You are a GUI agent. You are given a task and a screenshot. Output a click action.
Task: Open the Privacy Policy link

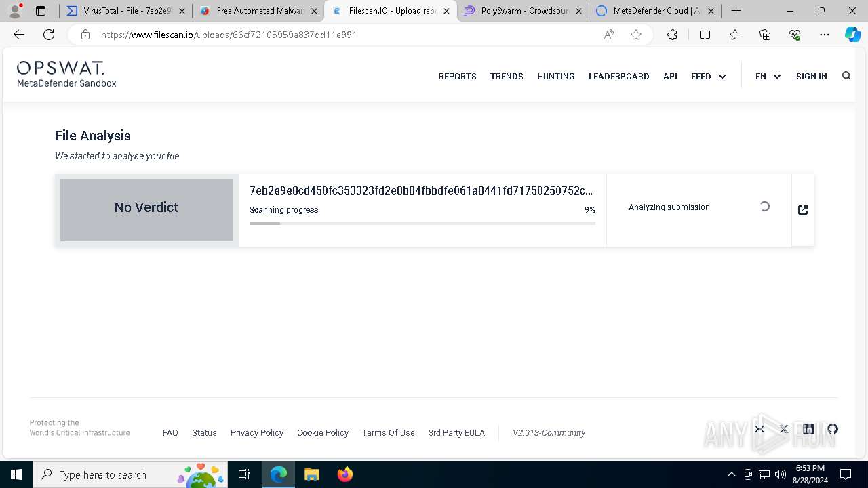[x=256, y=432]
